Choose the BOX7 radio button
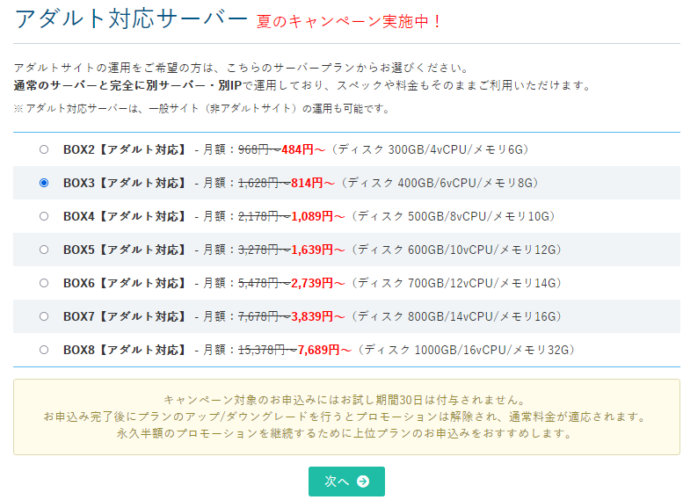 tap(43, 317)
